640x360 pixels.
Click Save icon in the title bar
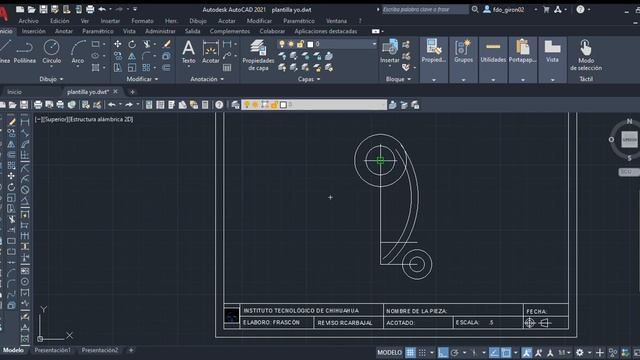[43, 9]
